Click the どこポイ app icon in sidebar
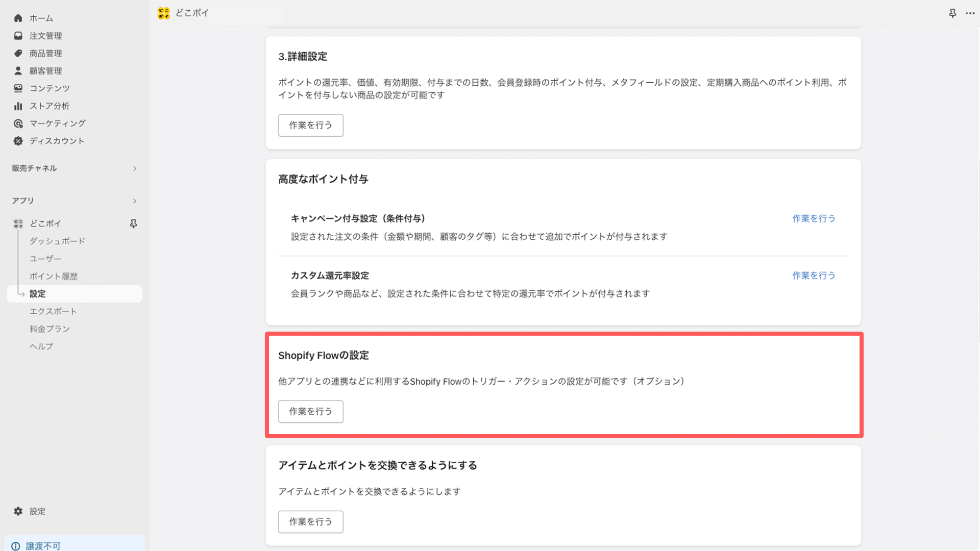This screenshot has width=980, height=551. (x=18, y=223)
